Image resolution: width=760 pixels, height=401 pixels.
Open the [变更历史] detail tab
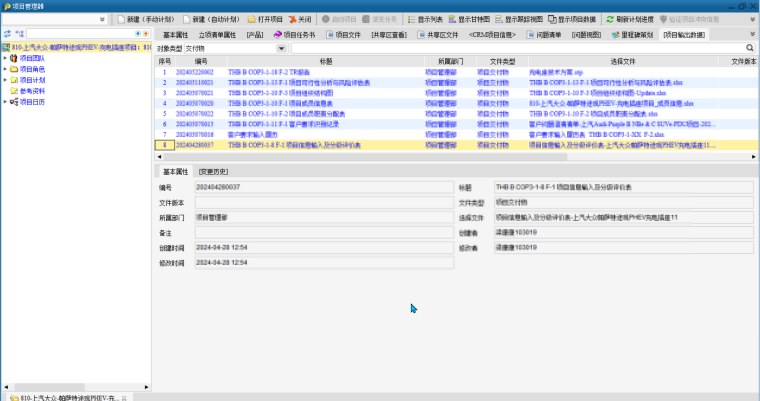tap(213, 172)
